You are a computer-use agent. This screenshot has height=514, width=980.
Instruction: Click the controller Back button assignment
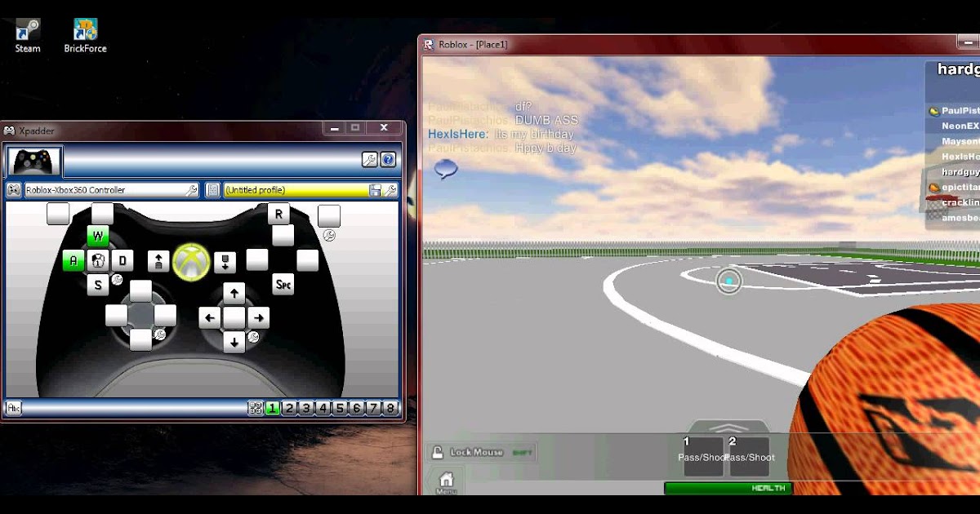tap(158, 261)
